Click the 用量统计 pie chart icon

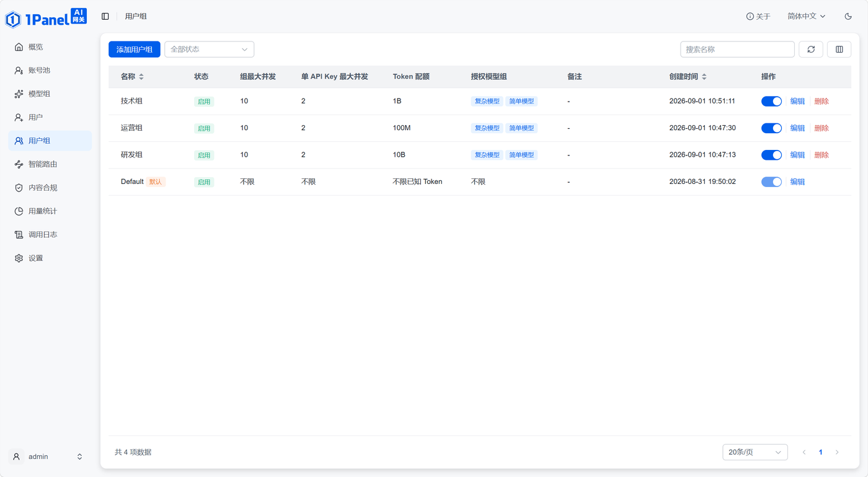(19, 211)
